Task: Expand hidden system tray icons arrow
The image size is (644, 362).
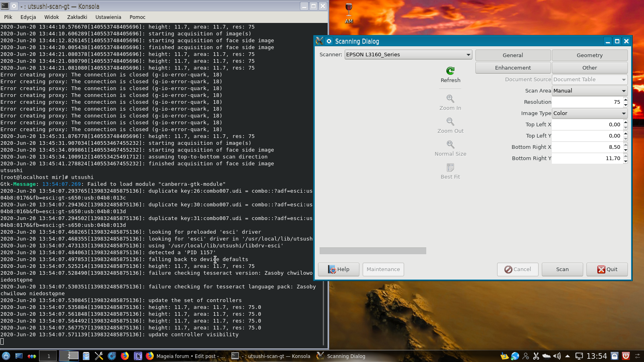Action: (568, 356)
